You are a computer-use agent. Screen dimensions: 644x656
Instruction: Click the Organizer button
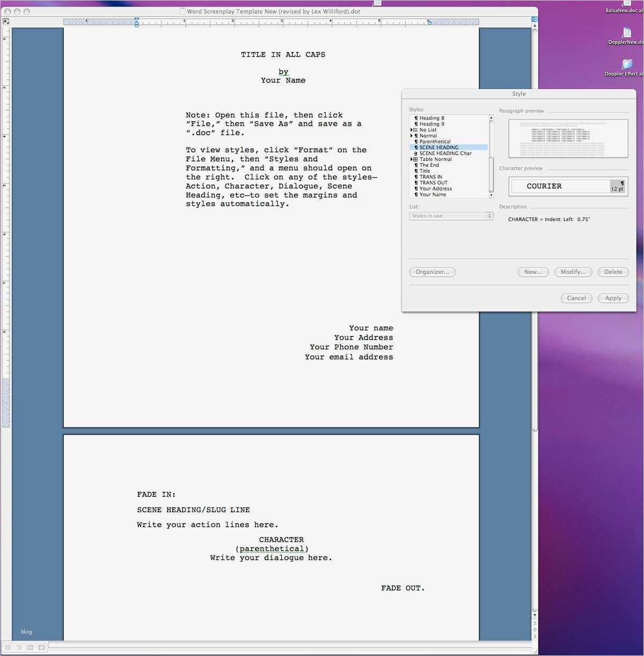point(432,272)
